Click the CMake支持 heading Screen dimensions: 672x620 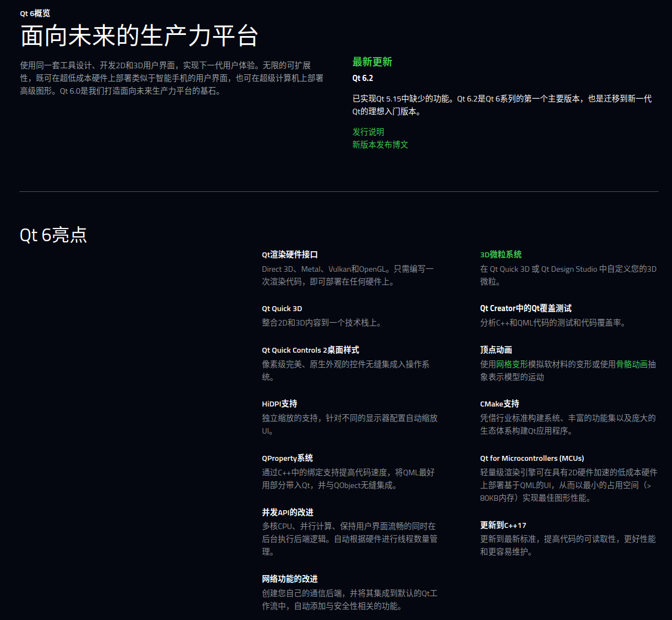(499, 404)
